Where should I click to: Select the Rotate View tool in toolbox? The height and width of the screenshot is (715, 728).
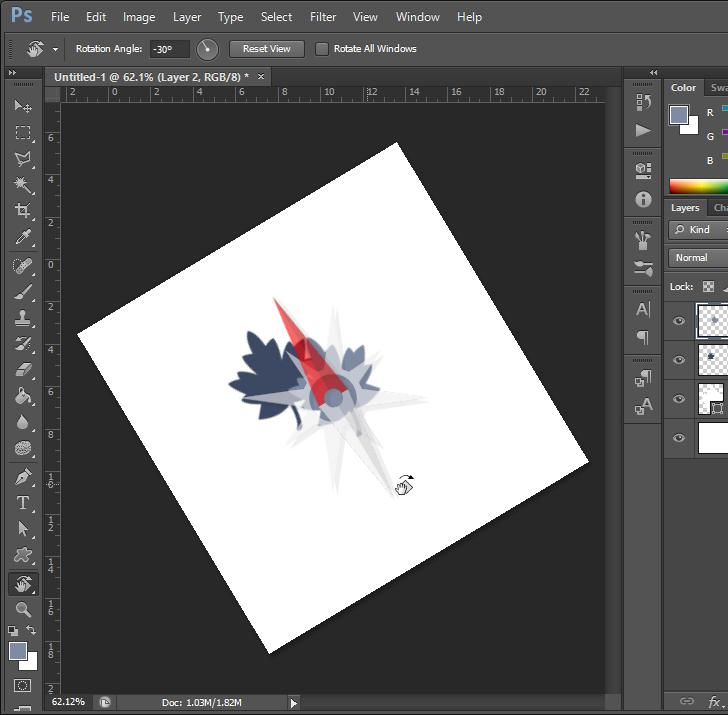(x=23, y=584)
